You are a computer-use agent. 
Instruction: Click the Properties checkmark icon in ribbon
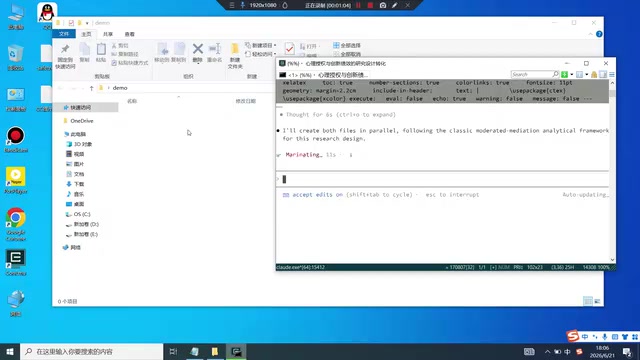(x=289, y=49)
